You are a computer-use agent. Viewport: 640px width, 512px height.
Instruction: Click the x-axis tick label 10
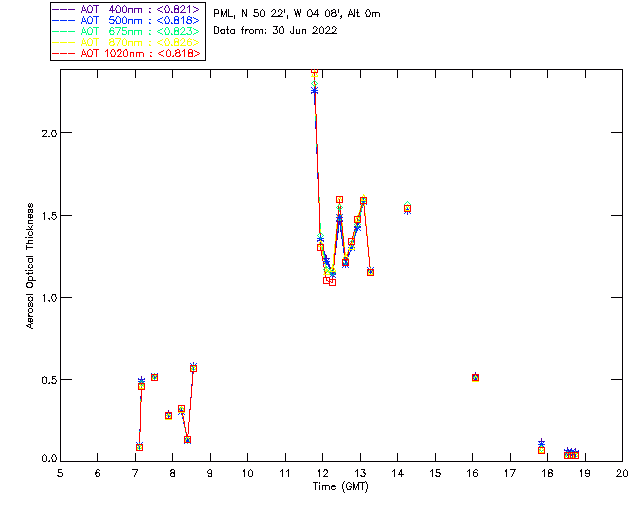(x=247, y=474)
